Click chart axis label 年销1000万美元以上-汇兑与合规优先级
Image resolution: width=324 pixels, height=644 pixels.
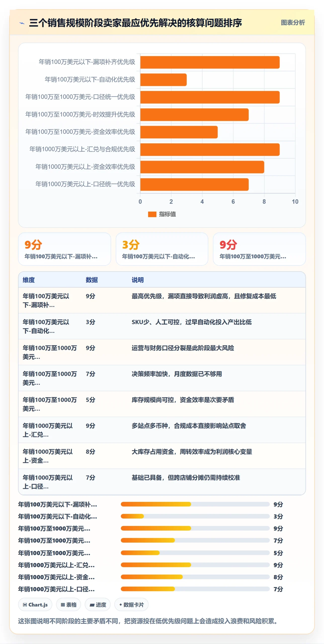click(82, 149)
